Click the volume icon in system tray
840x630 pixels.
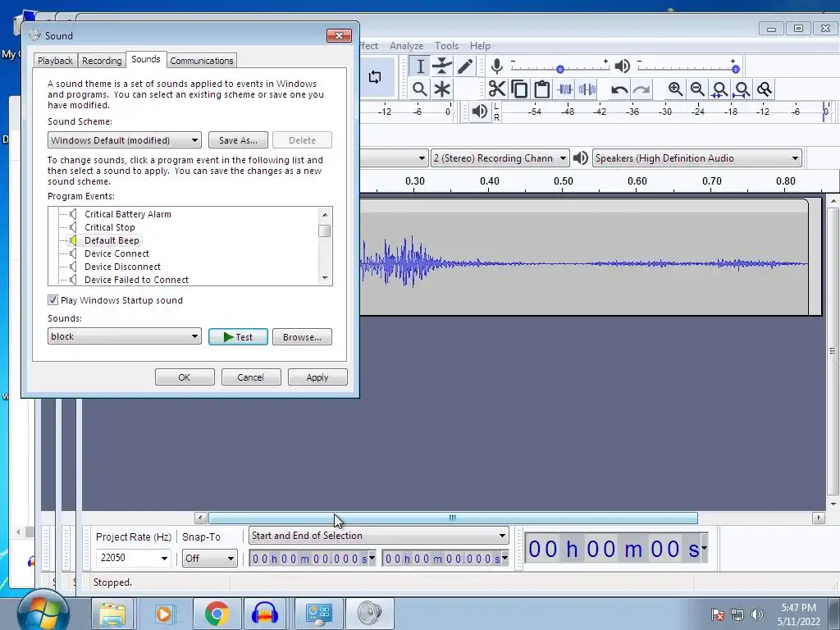757,614
